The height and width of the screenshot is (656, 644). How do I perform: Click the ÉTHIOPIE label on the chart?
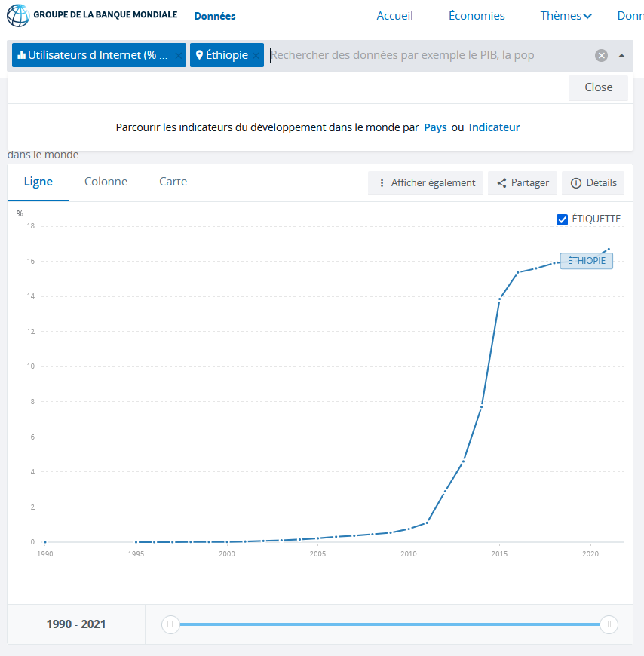click(x=586, y=261)
